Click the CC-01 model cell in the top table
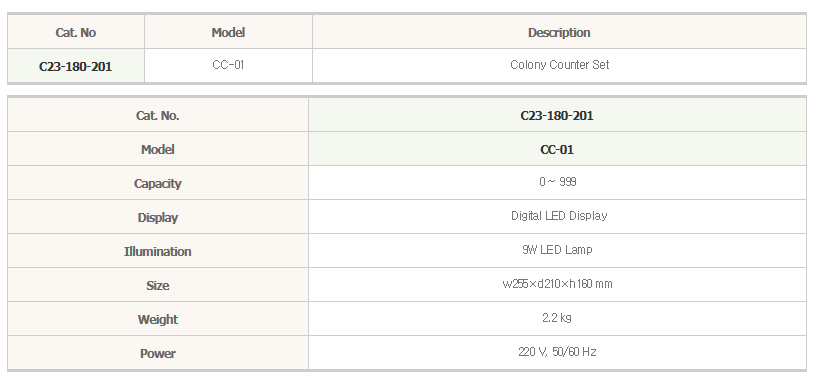Screen dimensions: 818x384 coord(228,65)
